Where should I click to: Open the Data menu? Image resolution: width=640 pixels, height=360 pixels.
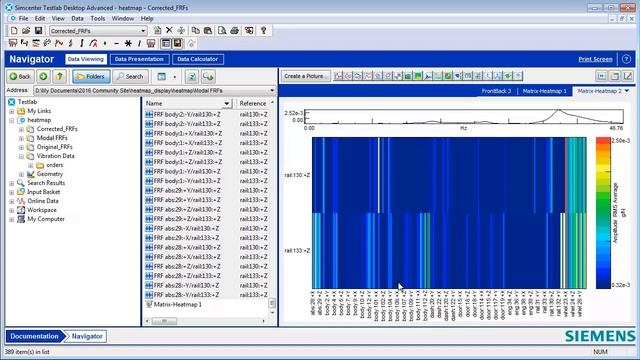(x=77, y=18)
